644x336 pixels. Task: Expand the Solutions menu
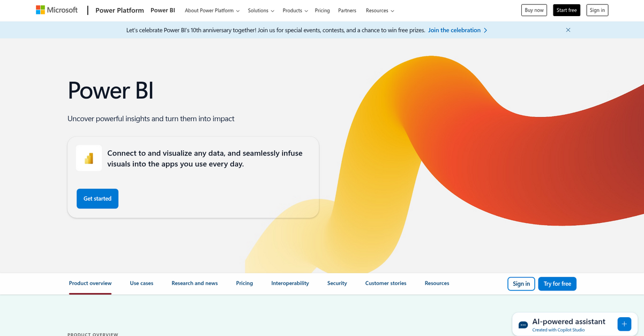point(261,10)
